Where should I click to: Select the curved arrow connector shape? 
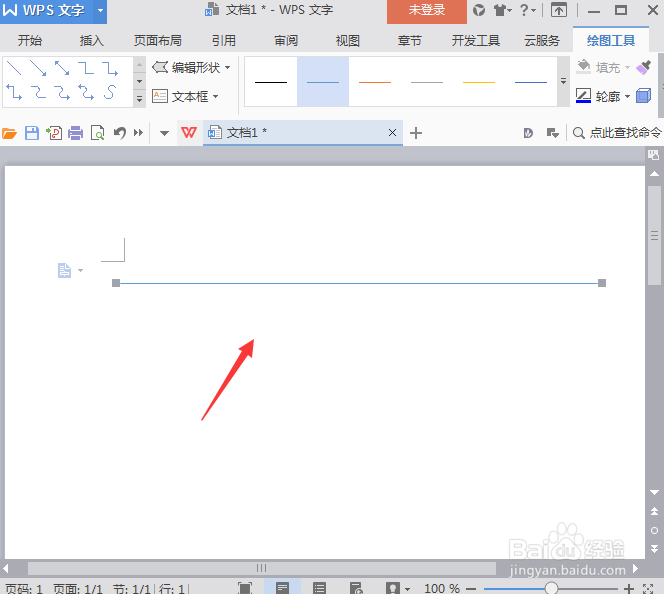click(x=62, y=92)
